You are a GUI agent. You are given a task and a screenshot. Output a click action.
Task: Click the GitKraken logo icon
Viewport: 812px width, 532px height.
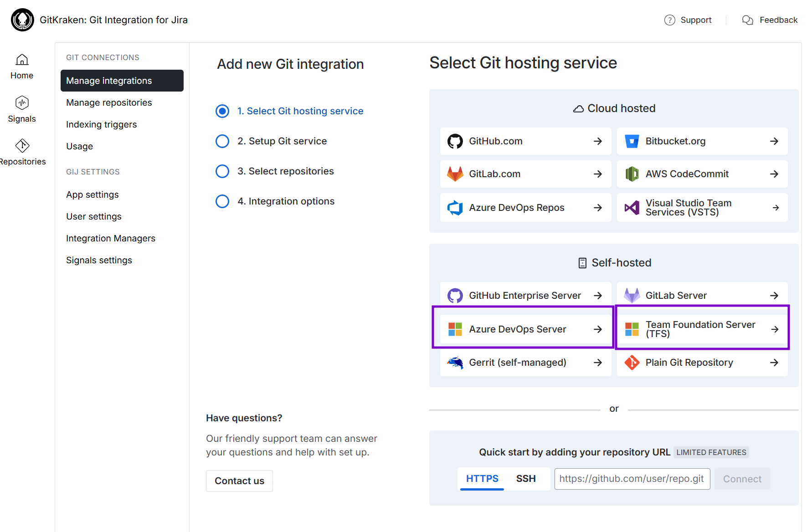coord(22,20)
